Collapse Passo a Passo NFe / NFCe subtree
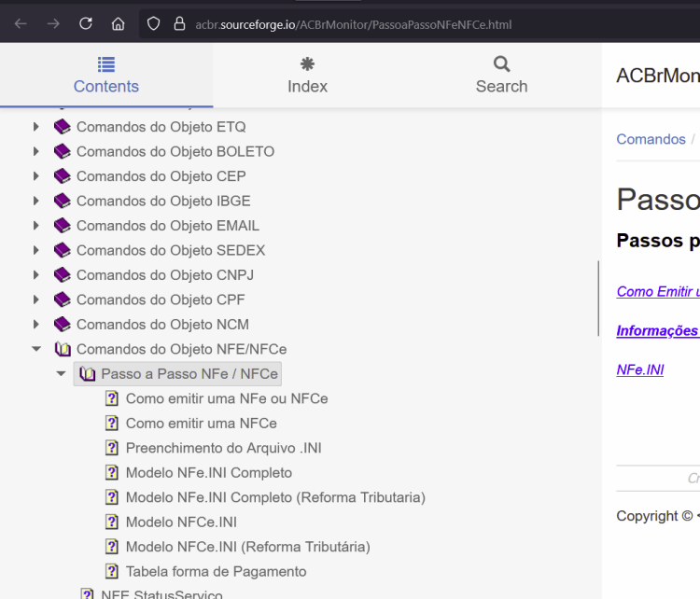The width and height of the screenshot is (700, 599). (62, 373)
